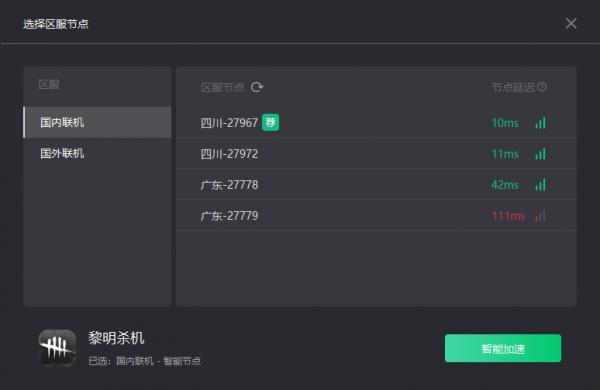600x390 pixels.
Task: Choose node 四川-27967
Action: coord(376,122)
